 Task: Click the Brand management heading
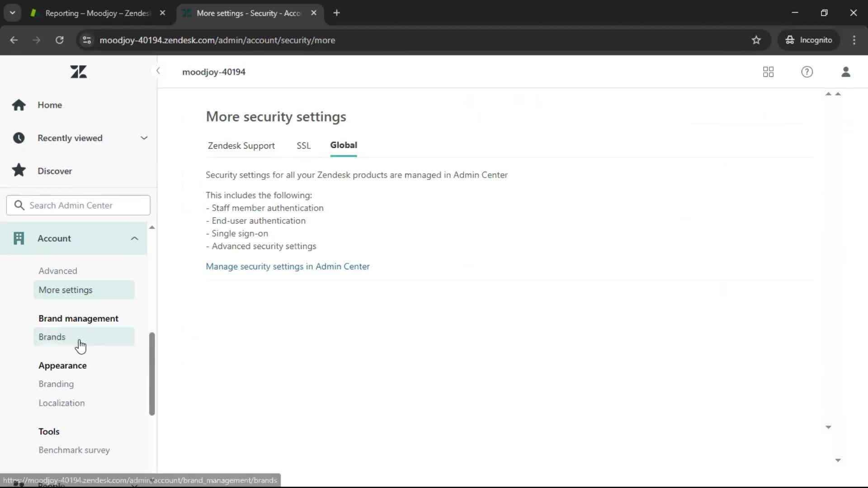click(78, 319)
